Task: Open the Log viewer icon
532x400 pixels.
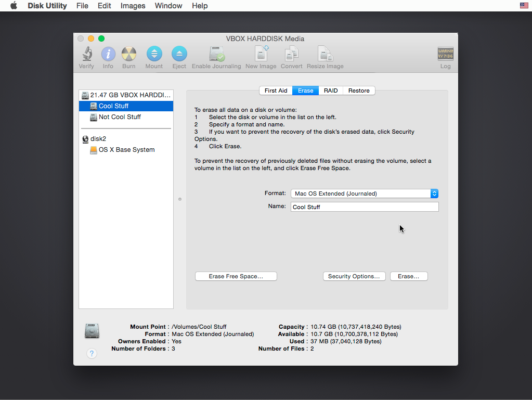Action: click(x=446, y=54)
